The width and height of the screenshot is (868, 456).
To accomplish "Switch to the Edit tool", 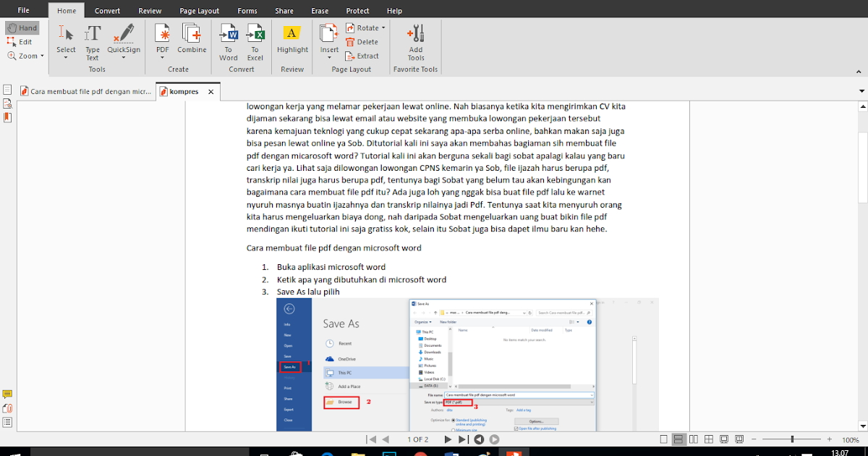I will (x=20, y=42).
